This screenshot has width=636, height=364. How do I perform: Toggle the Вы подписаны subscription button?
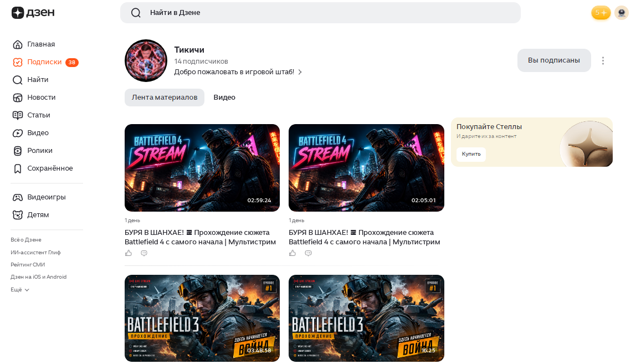click(x=554, y=60)
